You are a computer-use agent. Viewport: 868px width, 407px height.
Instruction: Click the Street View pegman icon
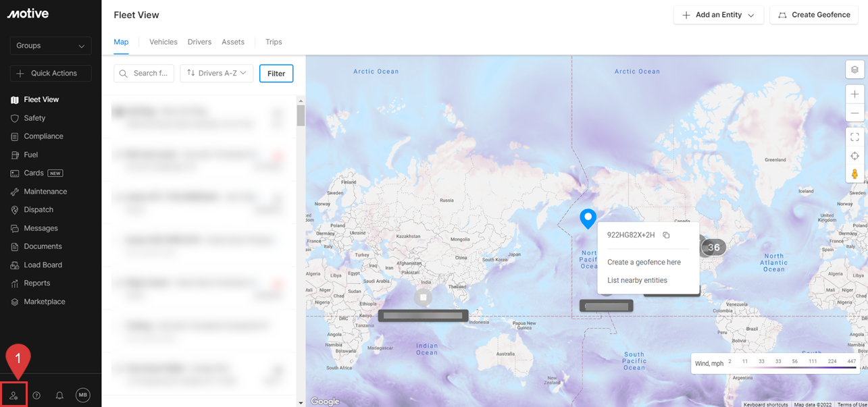tap(854, 174)
